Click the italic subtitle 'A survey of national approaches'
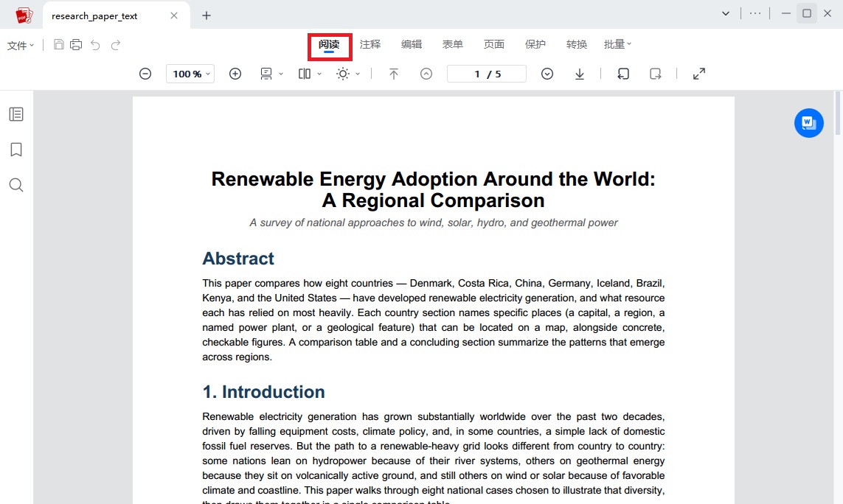Screen dimensions: 843x504 (434, 223)
